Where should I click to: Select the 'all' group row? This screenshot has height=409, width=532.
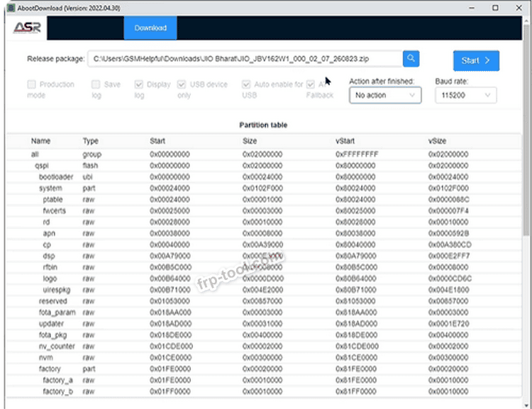point(264,155)
